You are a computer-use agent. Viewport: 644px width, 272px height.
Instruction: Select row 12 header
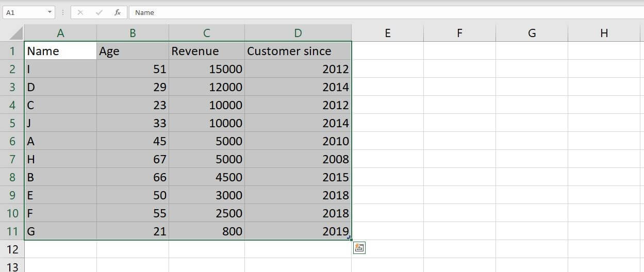tap(12, 249)
